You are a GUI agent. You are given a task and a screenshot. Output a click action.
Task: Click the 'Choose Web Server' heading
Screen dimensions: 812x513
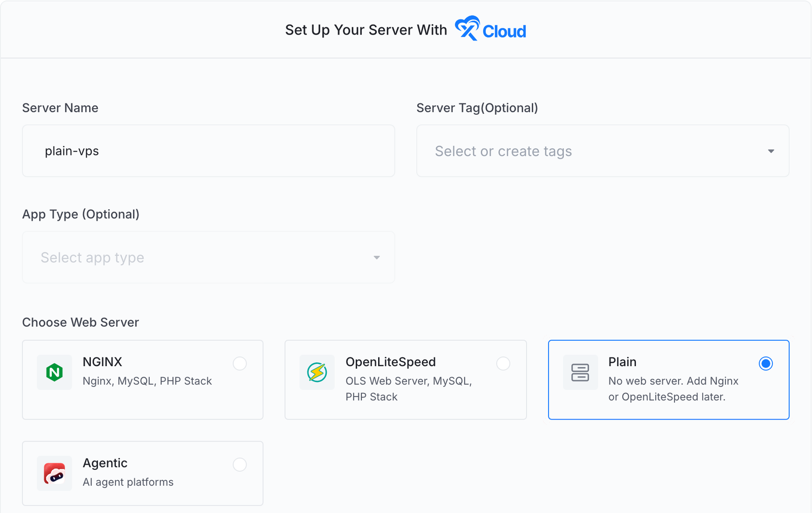click(x=81, y=323)
